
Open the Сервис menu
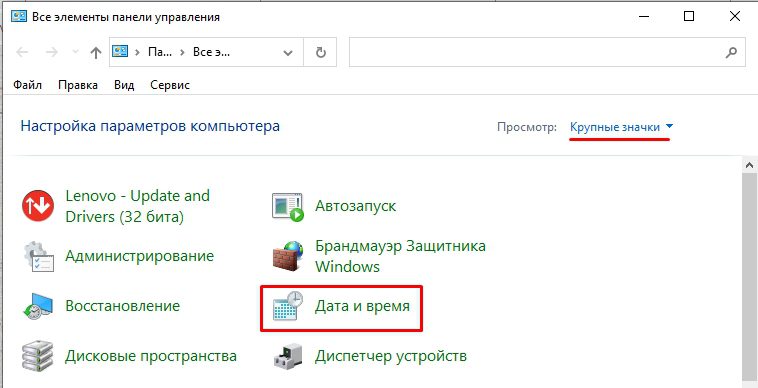(x=170, y=86)
